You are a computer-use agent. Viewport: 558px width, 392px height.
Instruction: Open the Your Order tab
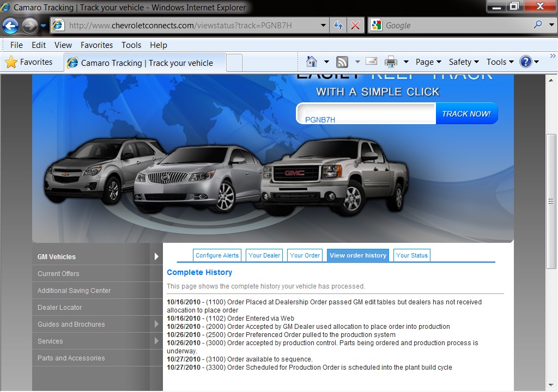[305, 255]
